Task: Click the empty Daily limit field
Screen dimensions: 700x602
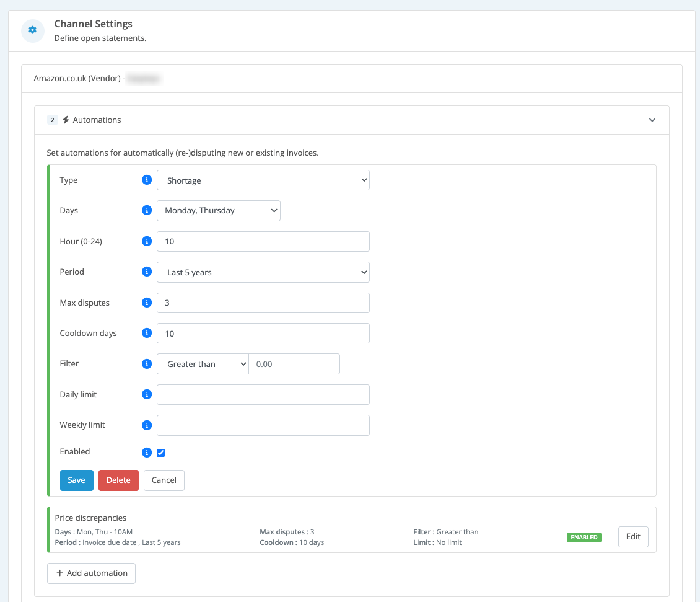Action: tap(263, 395)
